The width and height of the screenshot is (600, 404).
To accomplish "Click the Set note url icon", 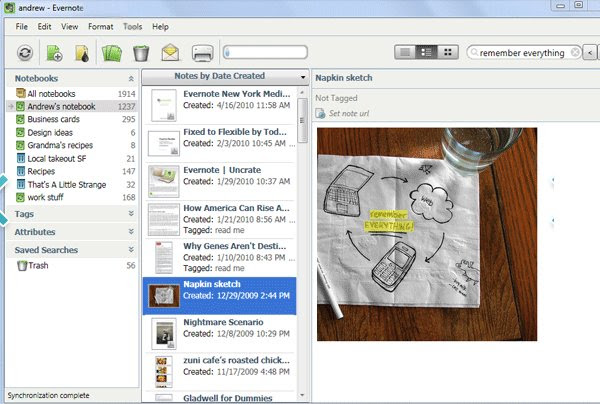I will click(x=320, y=113).
